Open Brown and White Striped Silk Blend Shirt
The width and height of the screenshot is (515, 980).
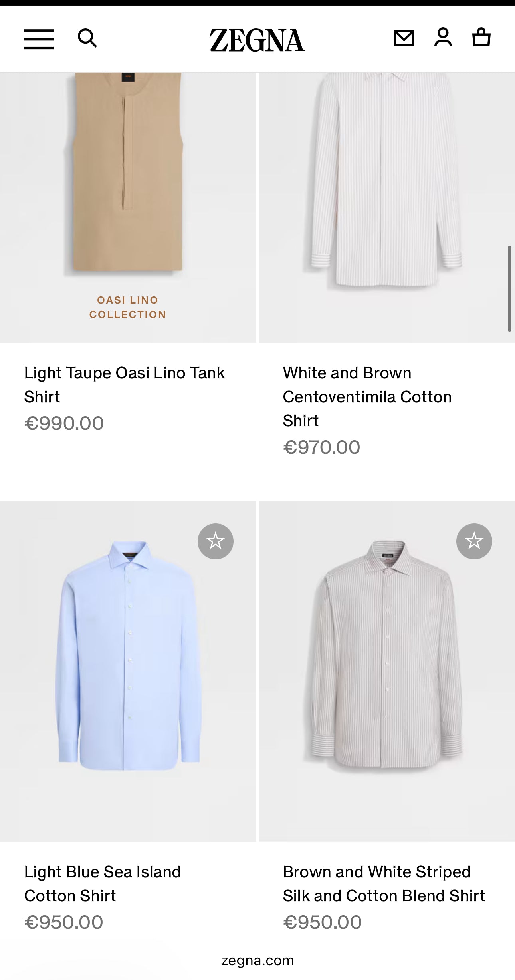click(x=384, y=883)
